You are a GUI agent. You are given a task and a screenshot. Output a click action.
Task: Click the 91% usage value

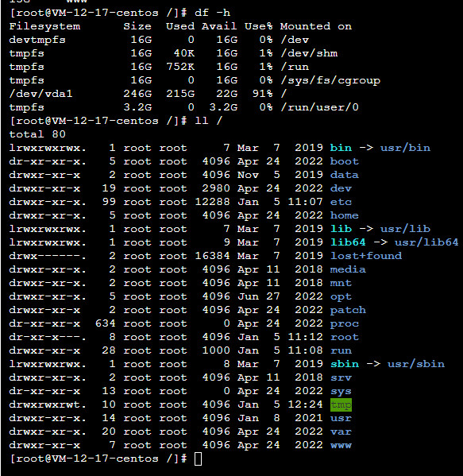[x=263, y=94]
